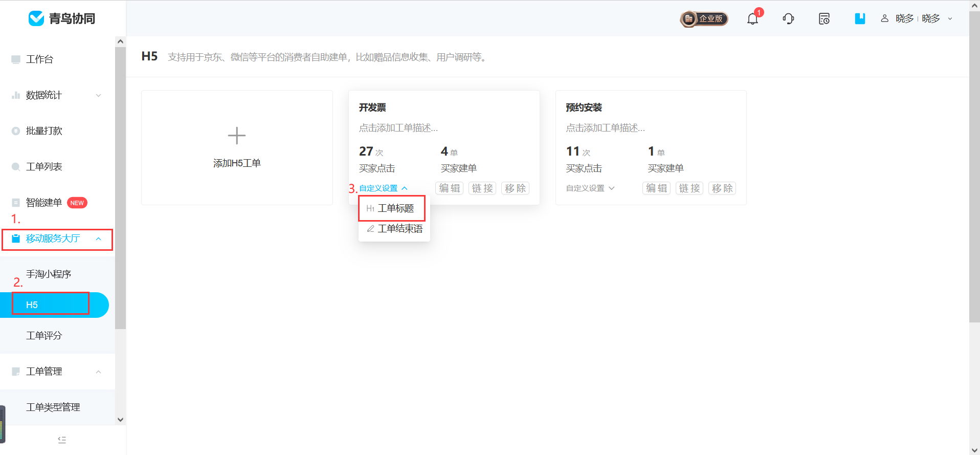
Task: Click 点击添加工单描述 on 预约安装 card
Action: pyautogui.click(x=606, y=128)
